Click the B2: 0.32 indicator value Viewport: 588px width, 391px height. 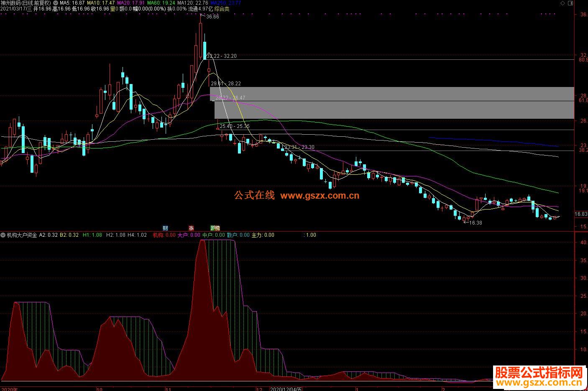[69, 235]
